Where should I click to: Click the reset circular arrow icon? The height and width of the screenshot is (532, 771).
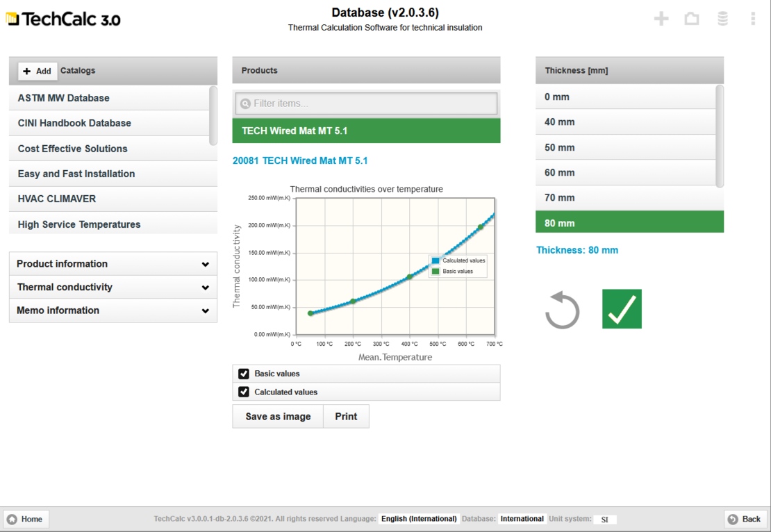click(562, 310)
